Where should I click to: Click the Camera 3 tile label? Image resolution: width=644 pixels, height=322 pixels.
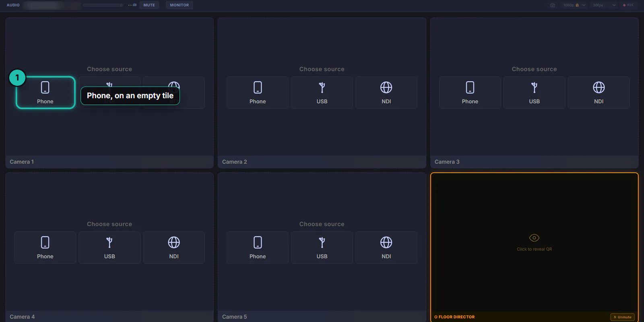pyautogui.click(x=447, y=162)
